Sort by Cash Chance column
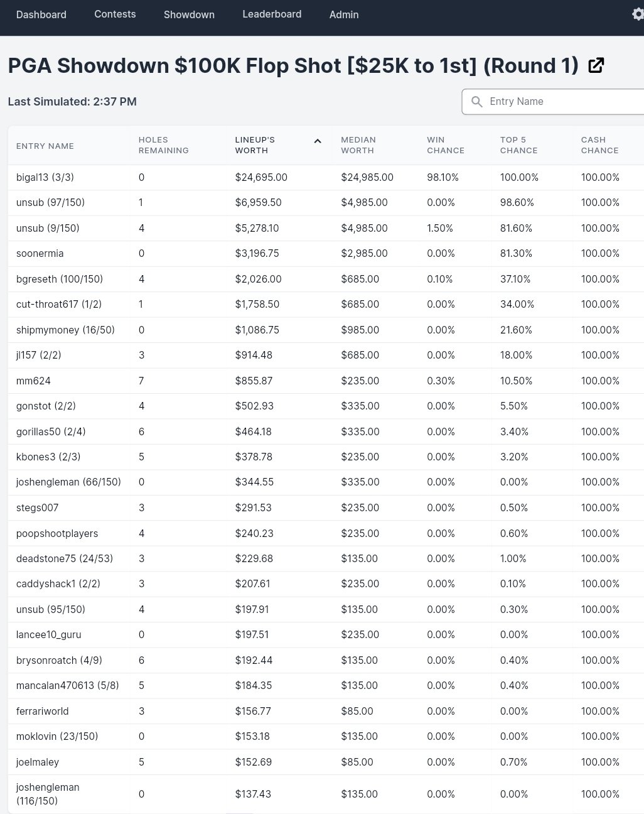Viewport: 644px width, 814px height. pos(599,145)
